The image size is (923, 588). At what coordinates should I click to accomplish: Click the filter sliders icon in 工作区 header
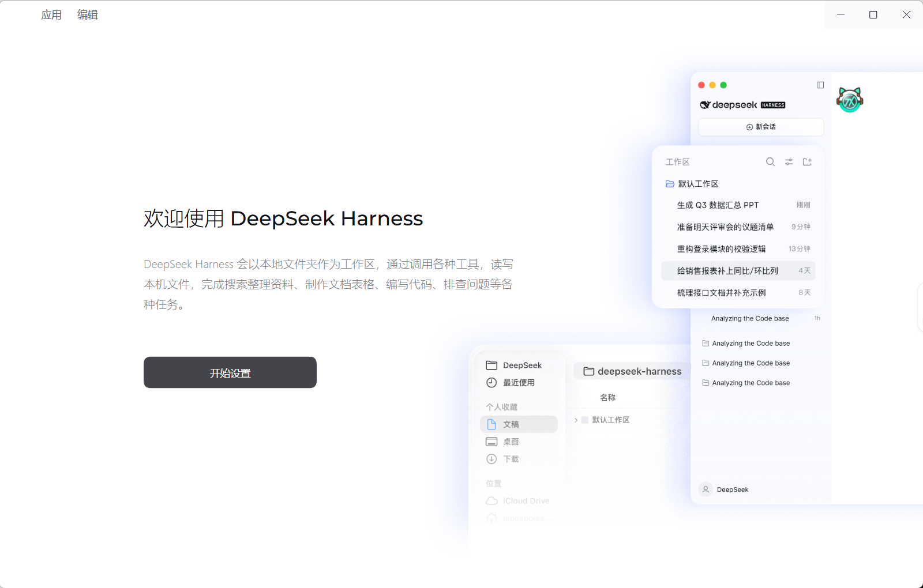(789, 162)
